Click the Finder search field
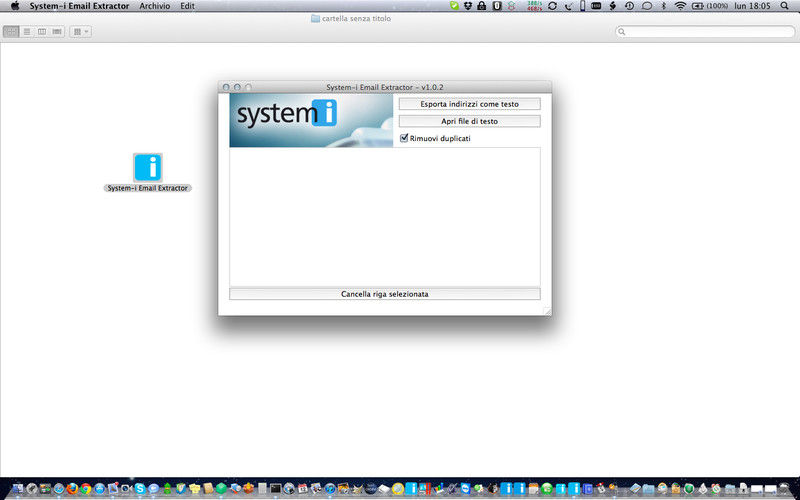Viewport: 800px width, 500px height. coord(705,32)
